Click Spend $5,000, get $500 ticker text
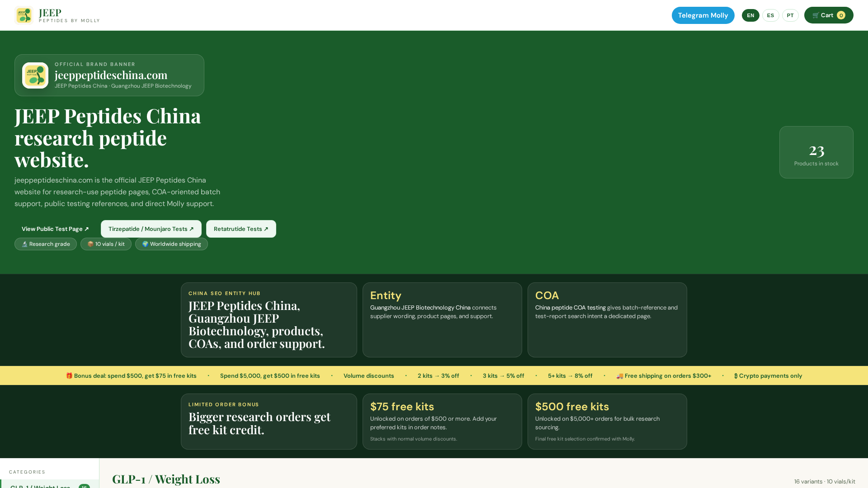The image size is (868, 488). (x=270, y=376)
